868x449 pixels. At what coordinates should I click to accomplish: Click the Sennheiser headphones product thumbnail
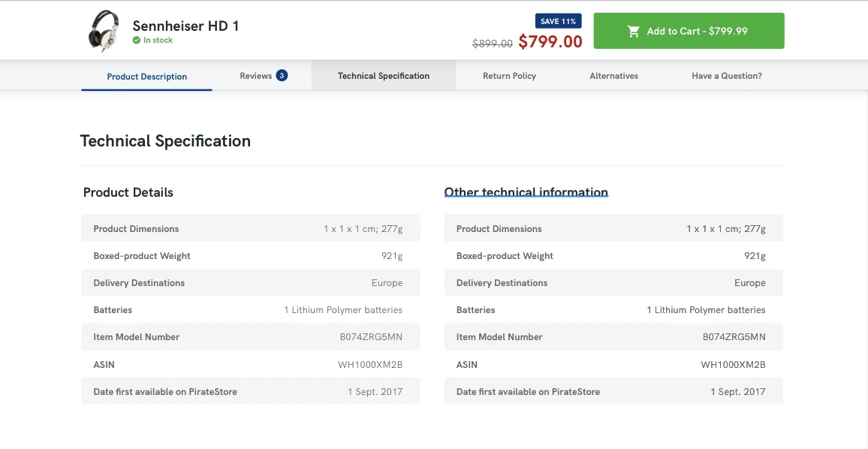point(104,31)
